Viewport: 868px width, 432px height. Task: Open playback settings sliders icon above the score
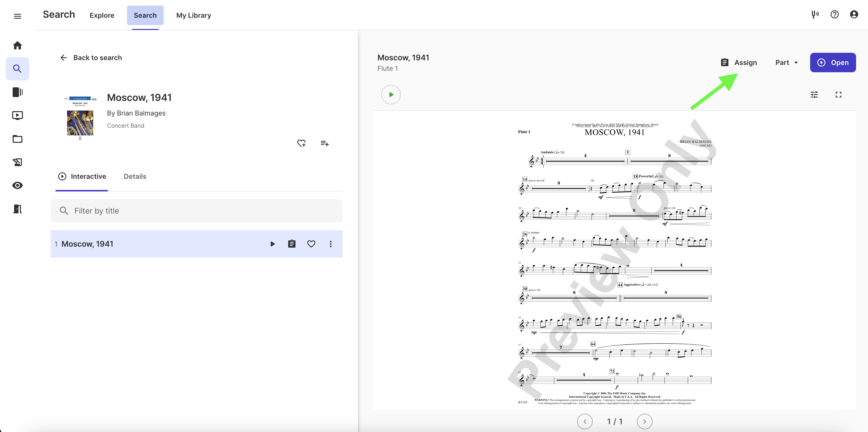click(814, 95)
